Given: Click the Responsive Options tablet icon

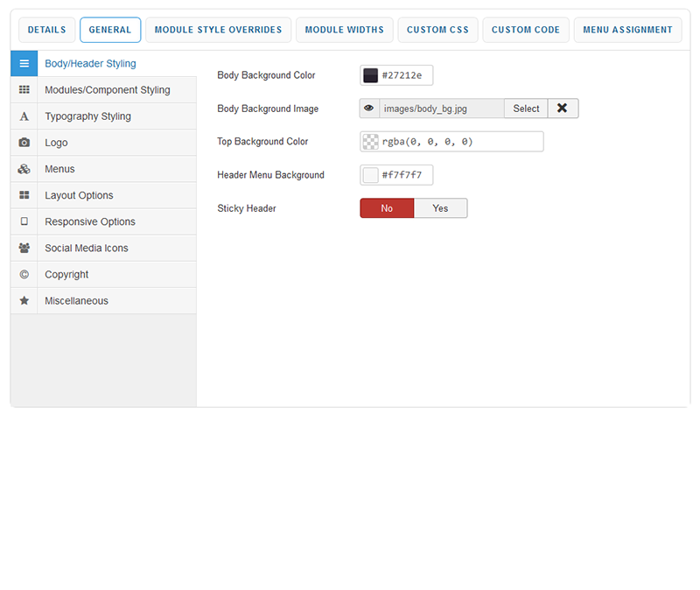Looking at the screenshot, I should coord(24,221).
